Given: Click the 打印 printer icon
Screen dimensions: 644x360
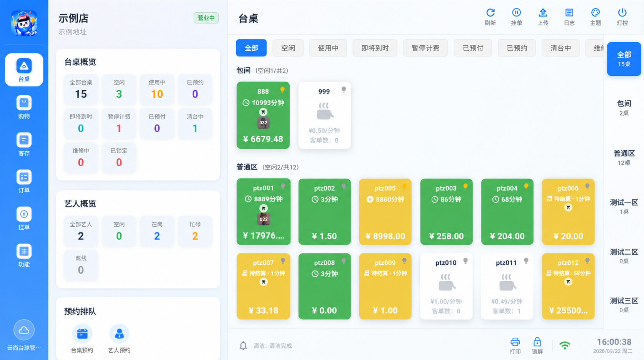Looking at the screenshot, I should (x=515, y=342).
